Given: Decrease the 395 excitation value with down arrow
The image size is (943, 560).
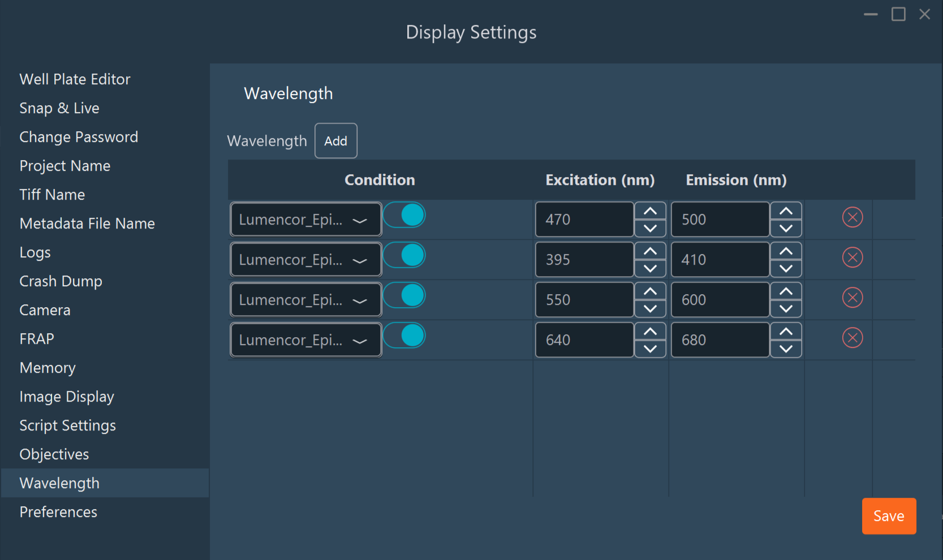Looking at the screenshot, I should [649, 268].
